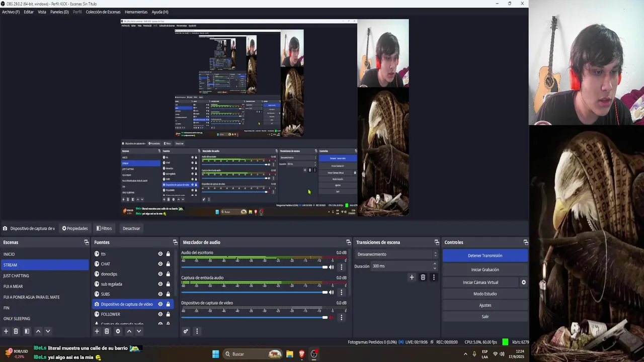Open options menu for Audio del escritorio

tap(341, 267)
